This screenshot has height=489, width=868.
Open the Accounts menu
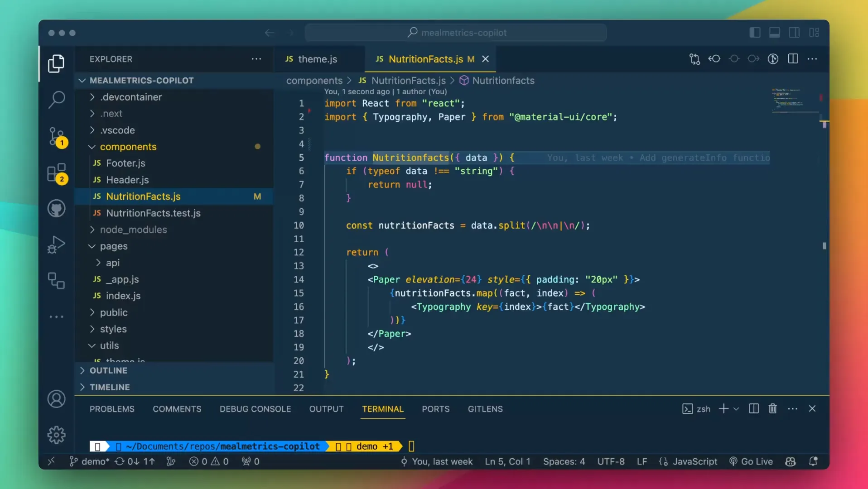56,399
